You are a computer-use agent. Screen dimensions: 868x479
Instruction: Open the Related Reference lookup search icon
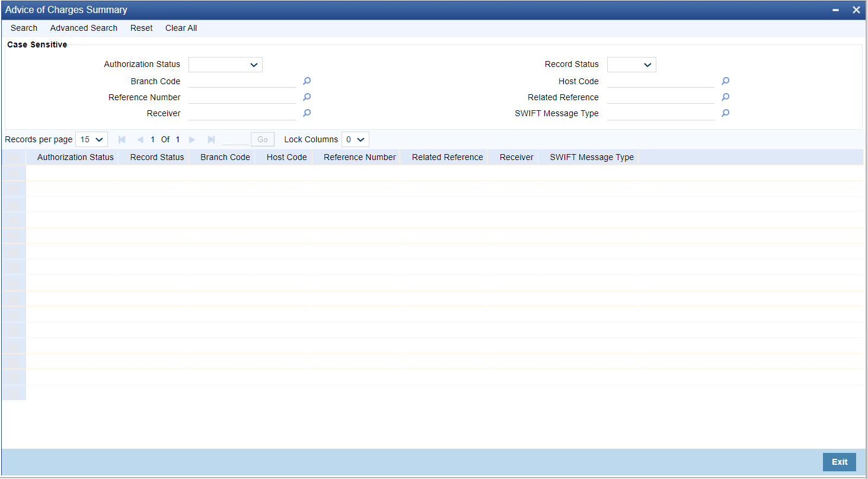click(725, 97)
